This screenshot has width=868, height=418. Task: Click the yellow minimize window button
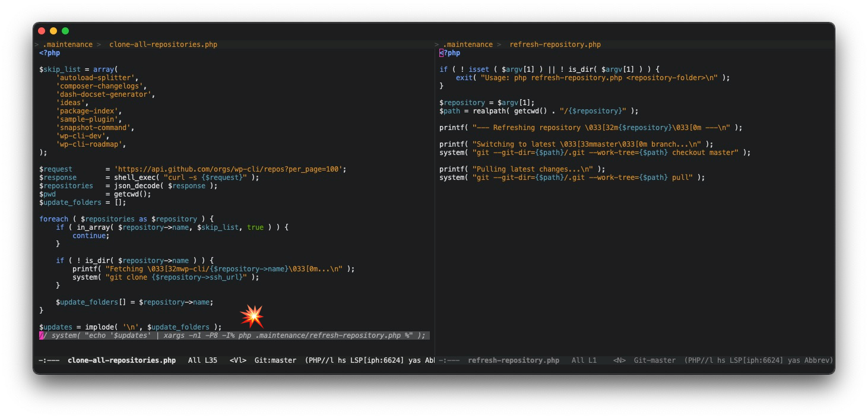[53, 31]
